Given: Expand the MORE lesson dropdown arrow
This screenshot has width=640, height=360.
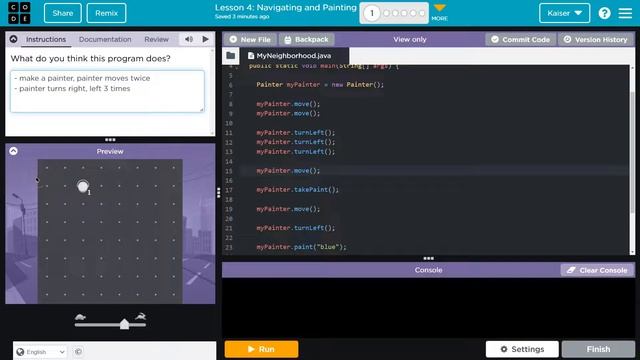Looking at the screenshot, I should pos(440,8).
